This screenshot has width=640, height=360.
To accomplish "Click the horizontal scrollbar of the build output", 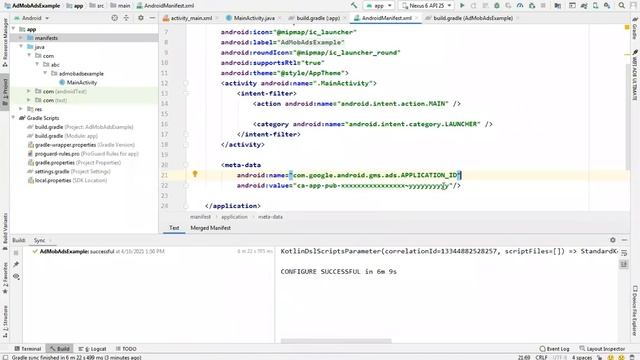I will click(336, 340).
